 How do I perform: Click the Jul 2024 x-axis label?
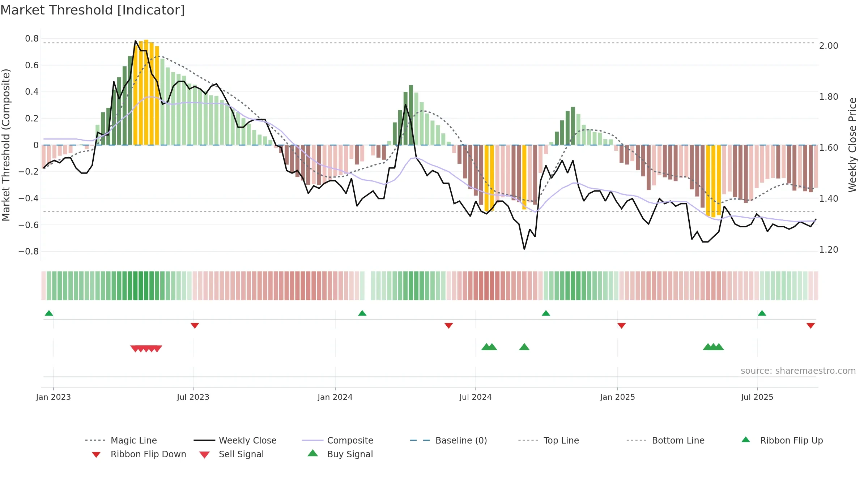(476, 397)
